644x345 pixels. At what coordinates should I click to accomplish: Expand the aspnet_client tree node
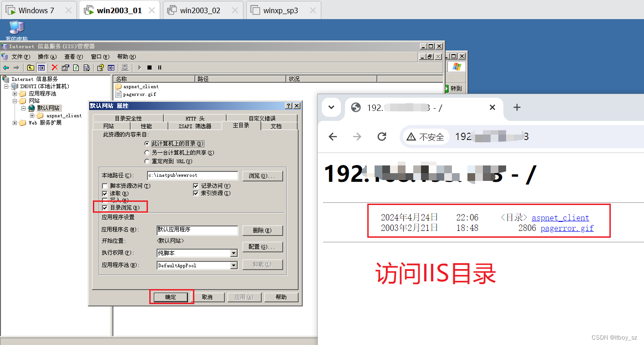coord(32,115)
